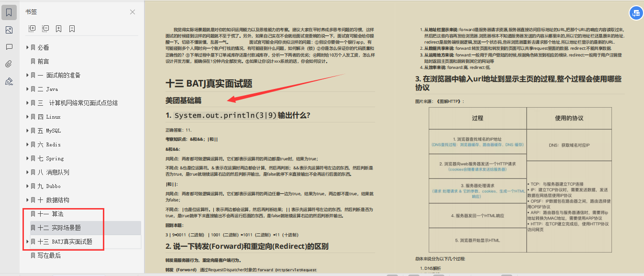Close the 书签 bookmarks panel
This screenshot has height=276, width=644.
point(133,12)
